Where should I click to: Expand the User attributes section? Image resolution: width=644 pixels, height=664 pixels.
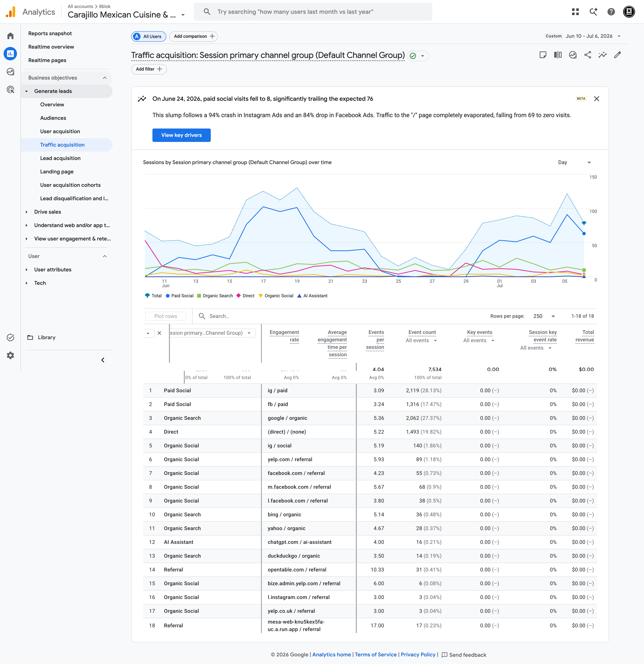(x=26, y=270)
